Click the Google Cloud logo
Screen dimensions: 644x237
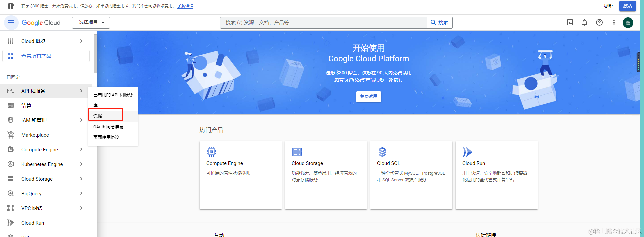click(x=41, y=23)
